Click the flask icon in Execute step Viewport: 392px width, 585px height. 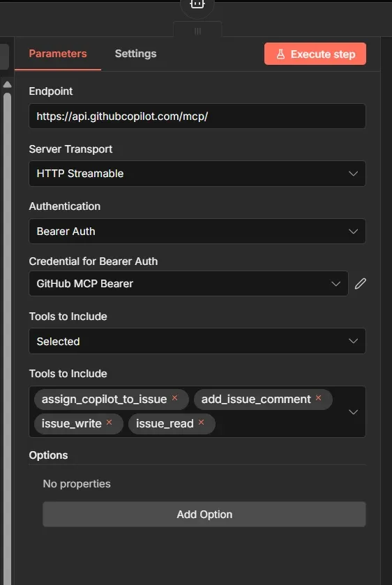pos(280,54)
